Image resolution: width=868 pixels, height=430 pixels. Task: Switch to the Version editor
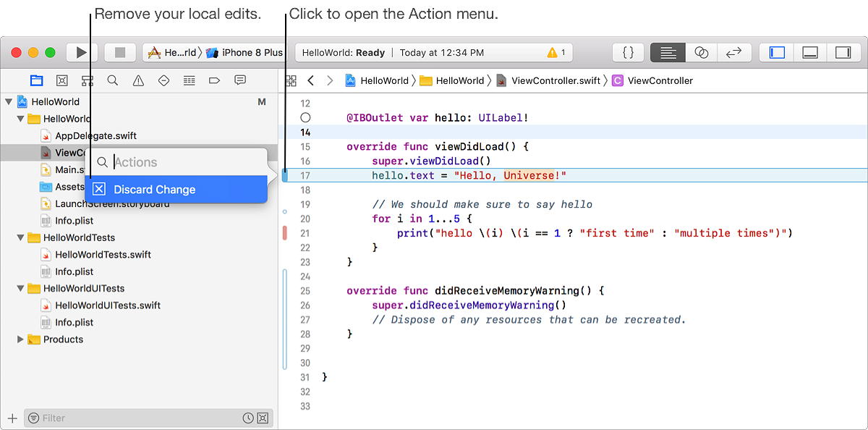tap(734, 53)
